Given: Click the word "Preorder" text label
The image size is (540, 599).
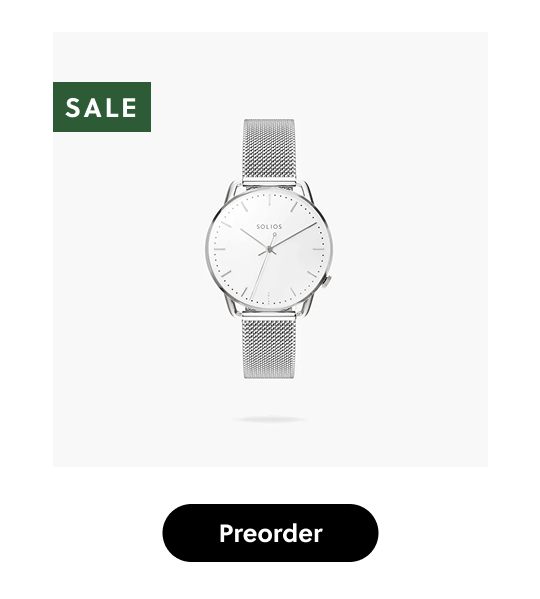Looking at the screenshot, I should pos(271,533).
